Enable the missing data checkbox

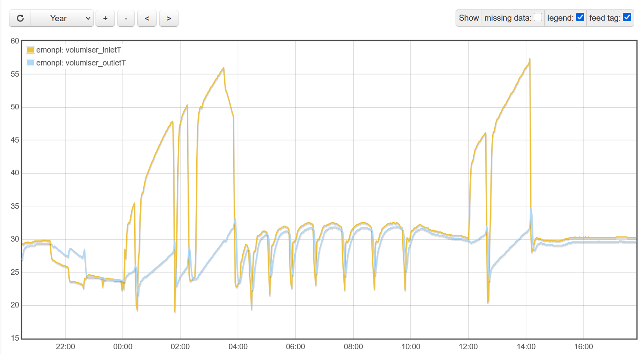click(538, 17)
